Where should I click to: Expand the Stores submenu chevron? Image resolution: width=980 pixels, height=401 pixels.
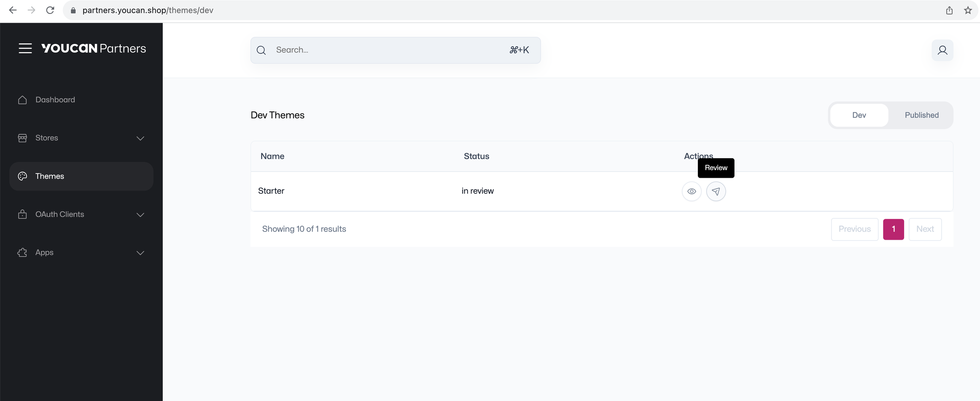pyautogui.click(x=140, y=138)
